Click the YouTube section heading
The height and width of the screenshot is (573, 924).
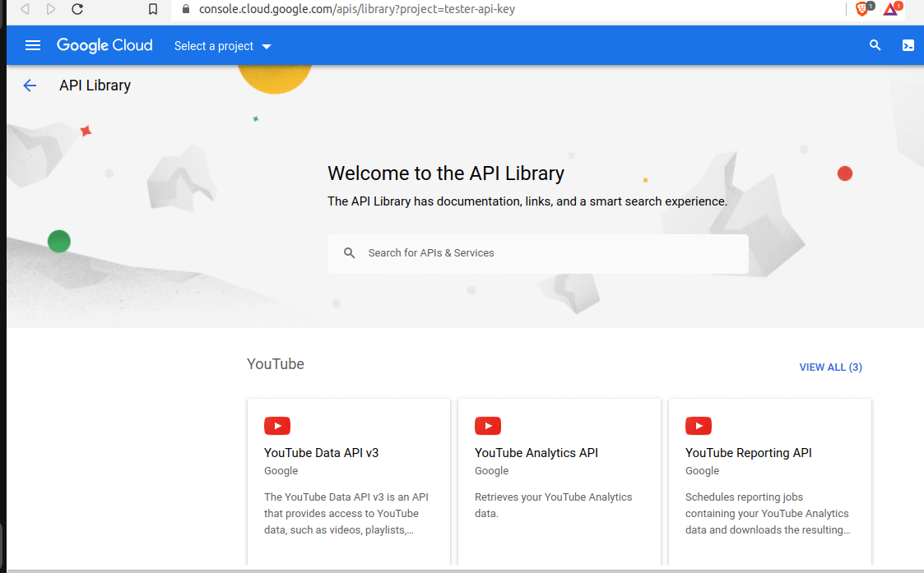pyautogui.click(x=275, y=364)
